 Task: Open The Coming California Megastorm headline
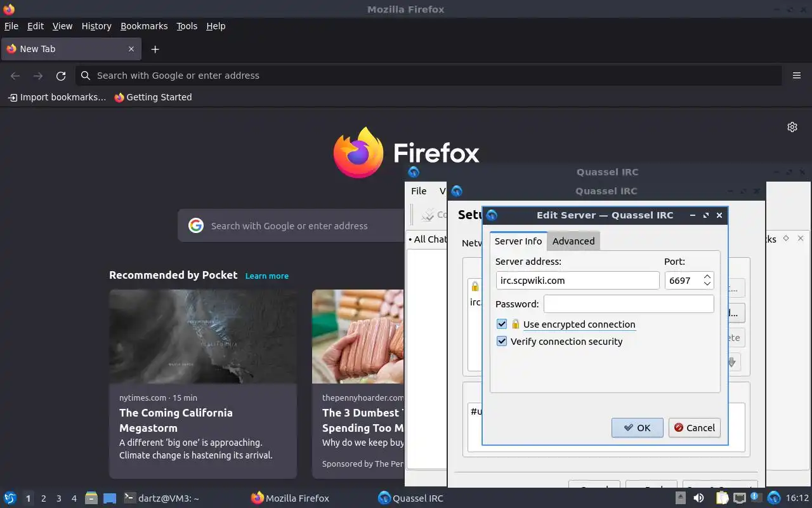(x=176, y=420)
